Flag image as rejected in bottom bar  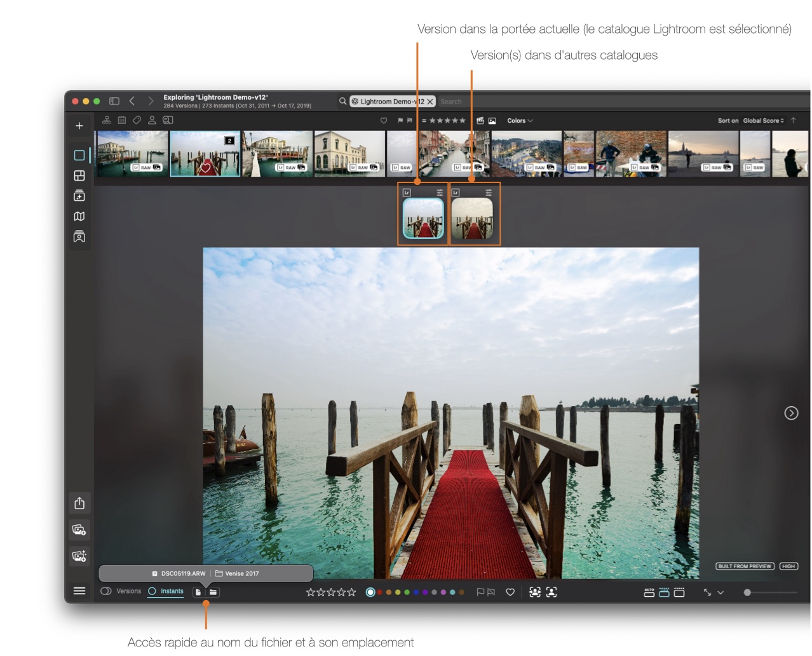[491, 592]
